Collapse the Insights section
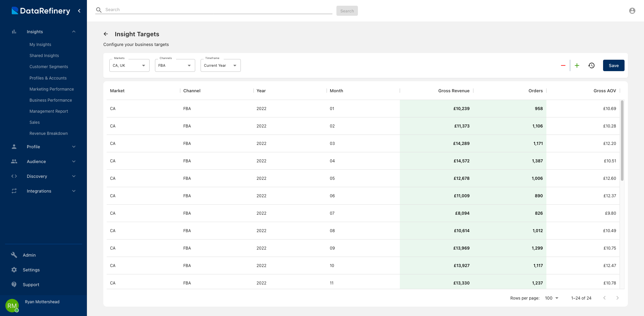 74,31
